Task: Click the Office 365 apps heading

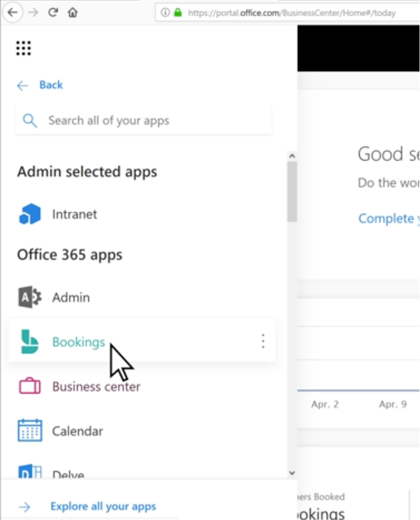Action: pos(70,255)
